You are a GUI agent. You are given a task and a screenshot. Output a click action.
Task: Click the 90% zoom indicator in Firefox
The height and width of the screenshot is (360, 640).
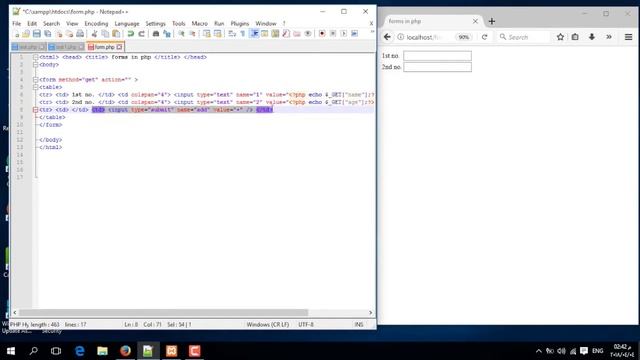464,37
